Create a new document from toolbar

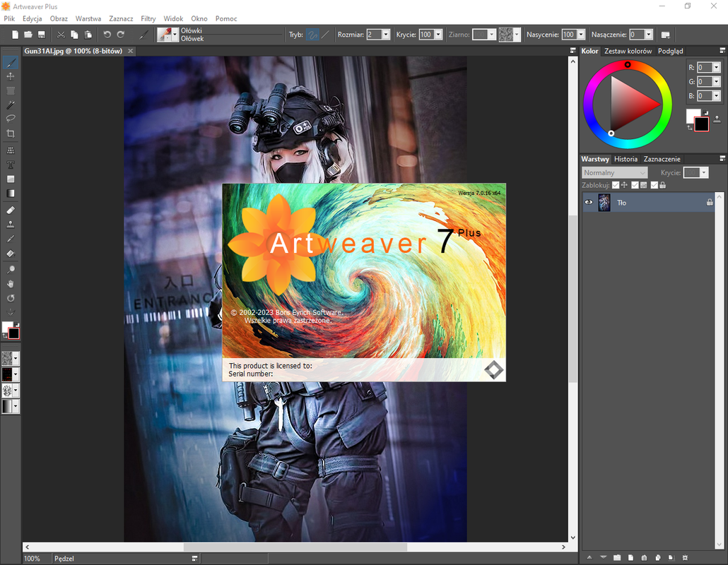pyautogui.click(x=16, y=35)
